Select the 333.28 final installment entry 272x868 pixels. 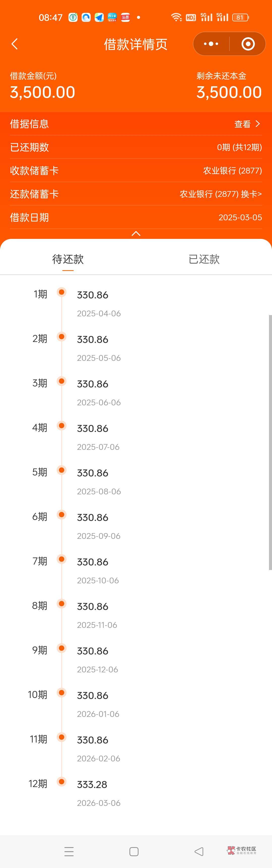92,785
